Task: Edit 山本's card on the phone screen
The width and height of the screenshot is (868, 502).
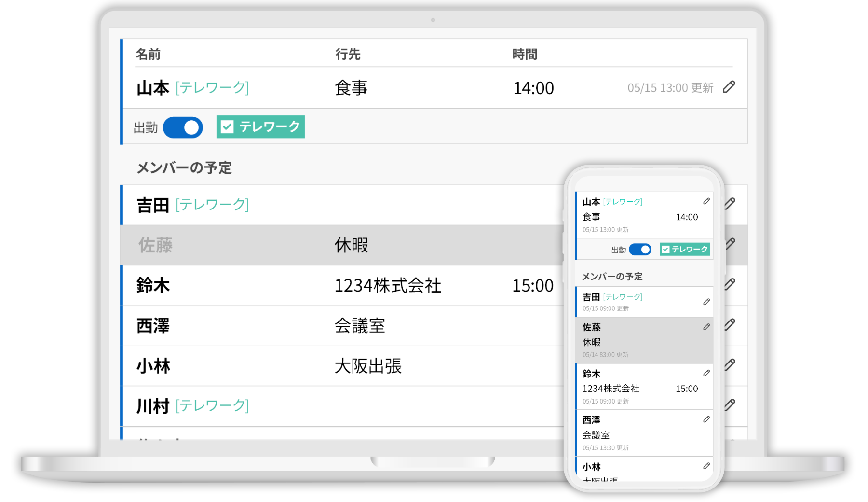Action: coord(706,201)
